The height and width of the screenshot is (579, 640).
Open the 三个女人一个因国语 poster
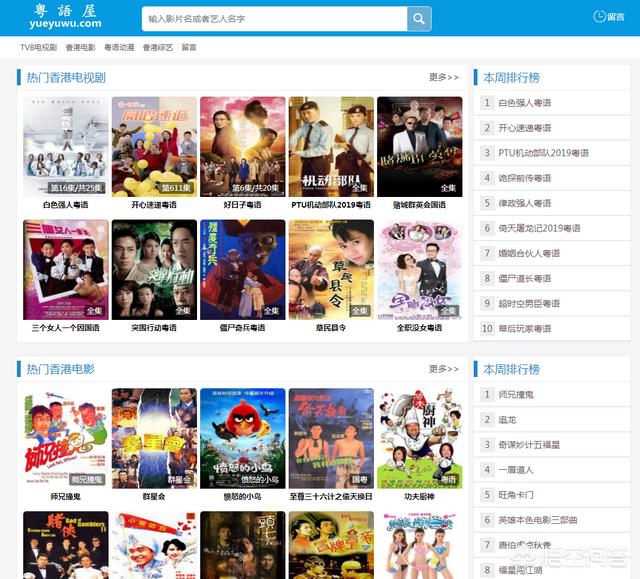point(66,270)
